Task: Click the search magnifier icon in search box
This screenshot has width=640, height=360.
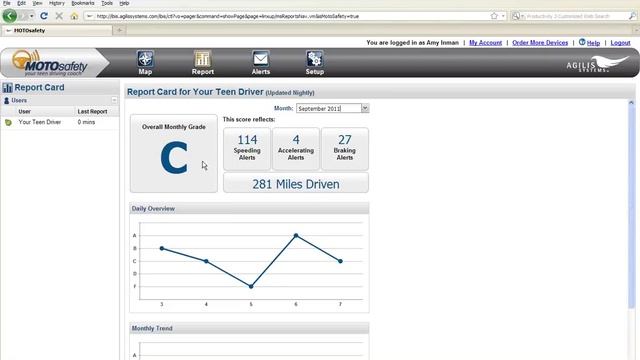Action: [632, 16]
